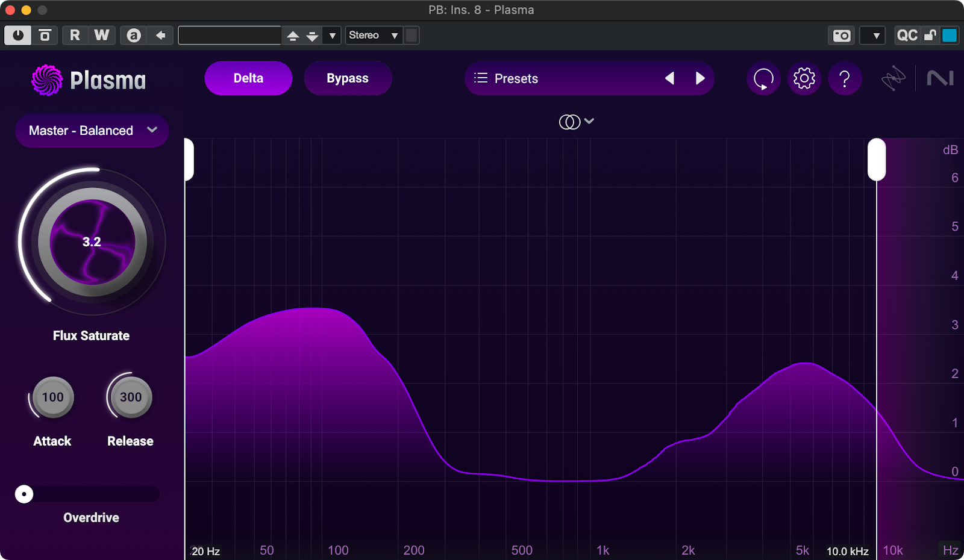Enable Delta listening mode
Image resolution: width=964 pixels, height=560 pixels.
pos(248,78)
